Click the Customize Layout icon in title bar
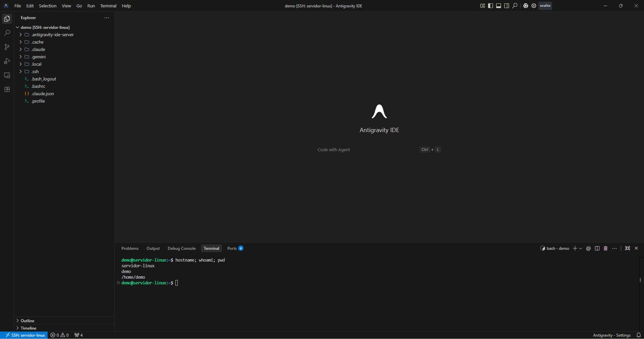The image size is (644, 339). pyautogui.click(x=483, y=6)
